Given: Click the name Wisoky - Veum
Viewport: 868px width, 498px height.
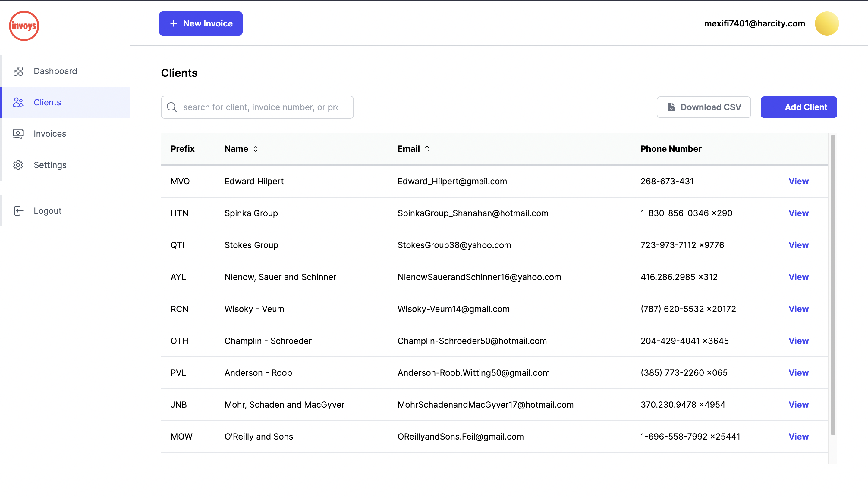Looking at the screenshot, I should coord(254,309).
